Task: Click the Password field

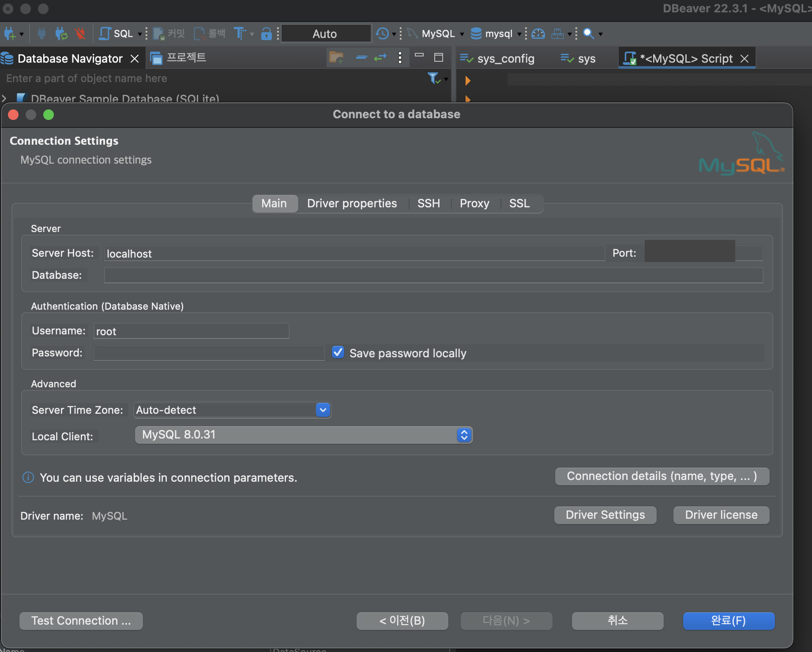Action: (209, 353)
